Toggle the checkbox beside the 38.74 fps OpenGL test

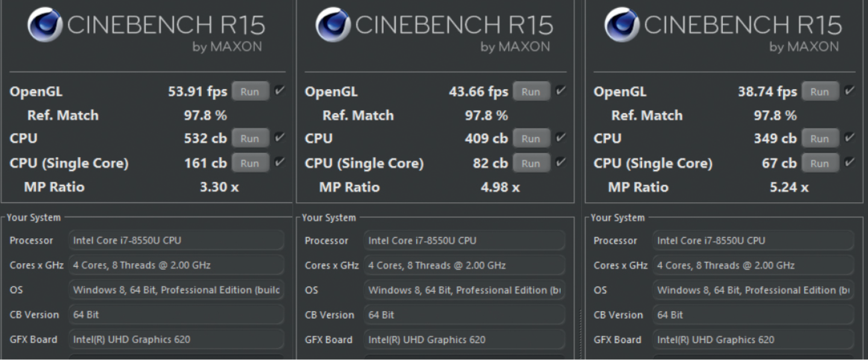(x=849, y=91)
